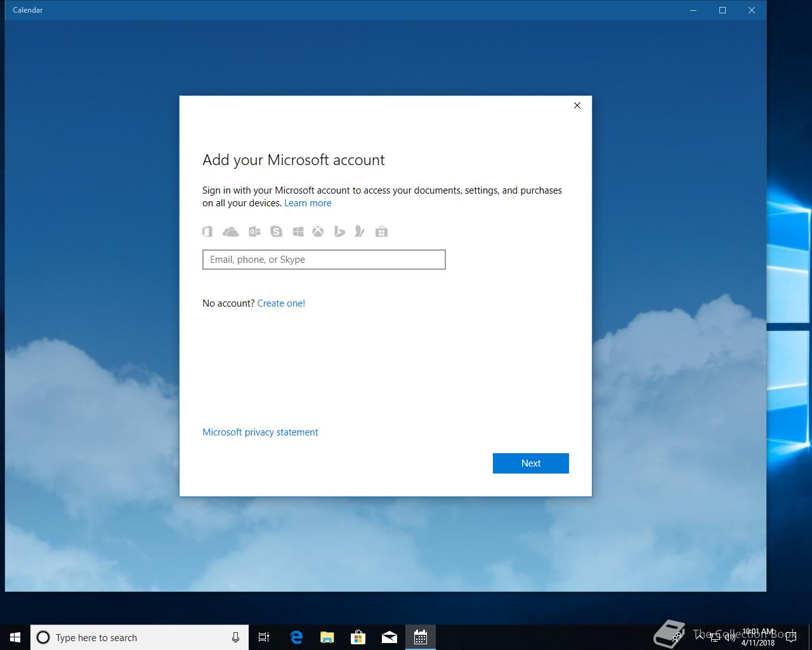812x650 pixels.
Task: Open Microsoft Edge from the taskbar
Action: 296,637
